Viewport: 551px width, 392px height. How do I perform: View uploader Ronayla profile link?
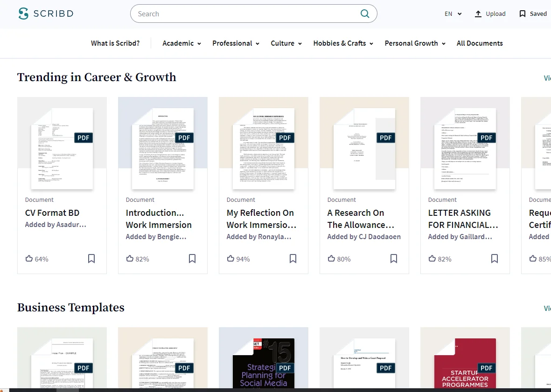click(258, 236)
